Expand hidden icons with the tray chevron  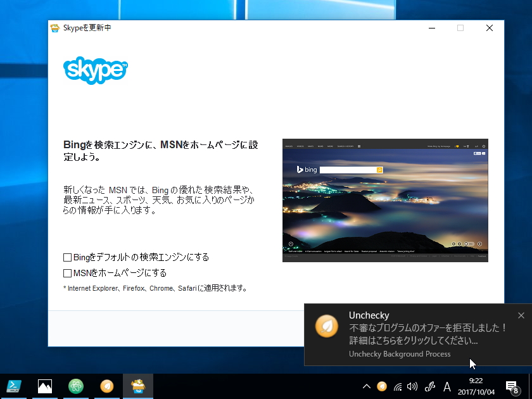[x=366, y=386]
